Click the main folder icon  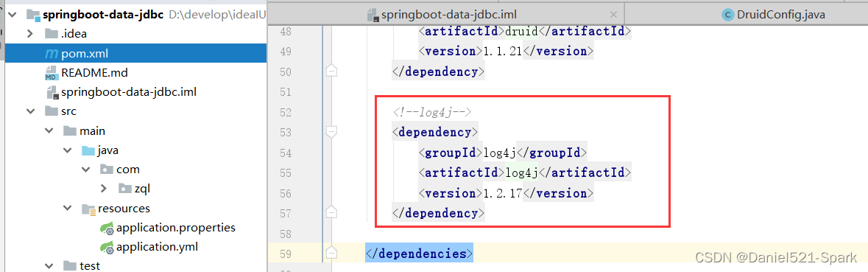(70, 131)
